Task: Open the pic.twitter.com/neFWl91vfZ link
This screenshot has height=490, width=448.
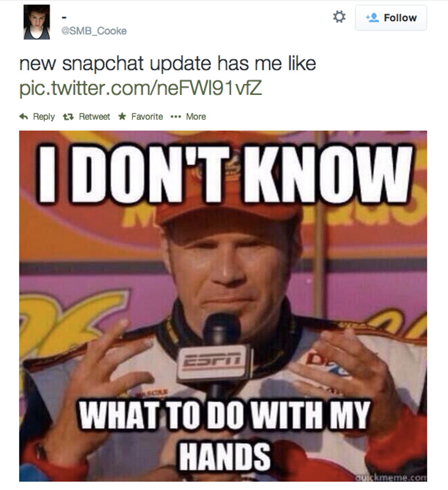Action: (x=140, y=87)
